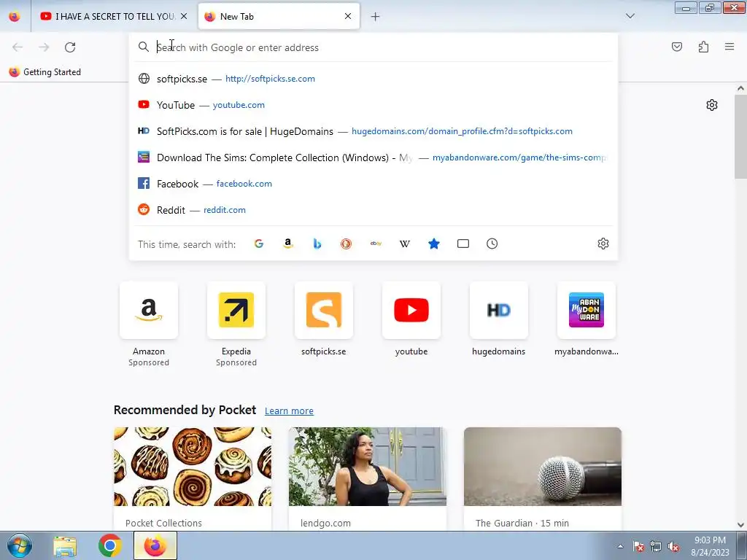Choose the Download The Sims suggestion

(373, 157)
